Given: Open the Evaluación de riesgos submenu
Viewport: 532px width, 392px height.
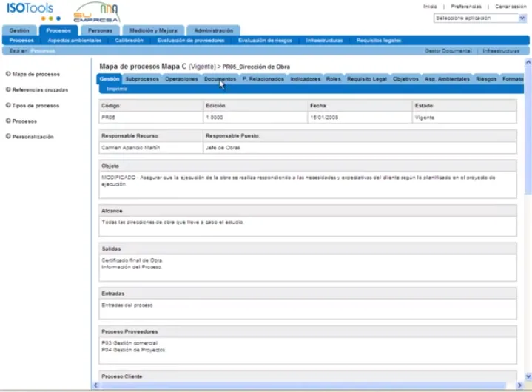Looking at the screenshot, I should tap(265, 41).
